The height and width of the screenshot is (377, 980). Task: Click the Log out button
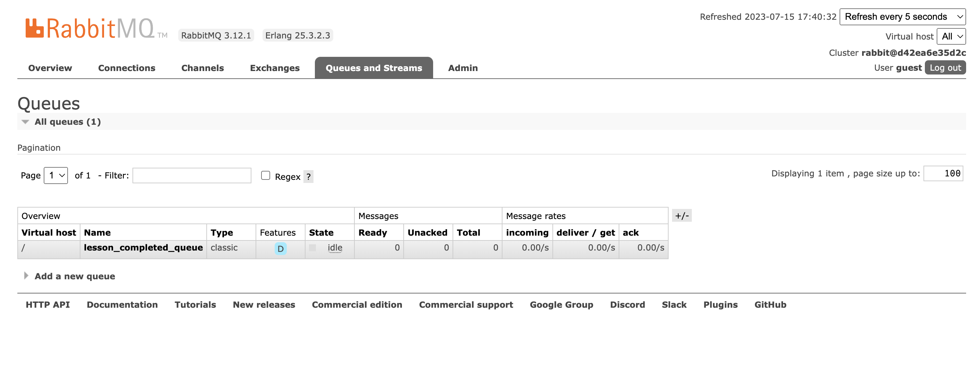945,68
